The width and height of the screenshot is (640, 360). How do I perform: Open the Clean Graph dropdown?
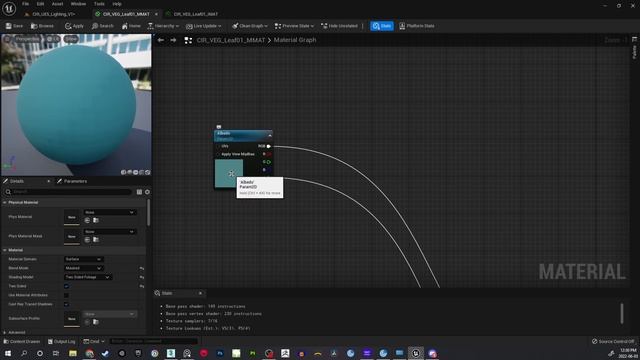249,26
